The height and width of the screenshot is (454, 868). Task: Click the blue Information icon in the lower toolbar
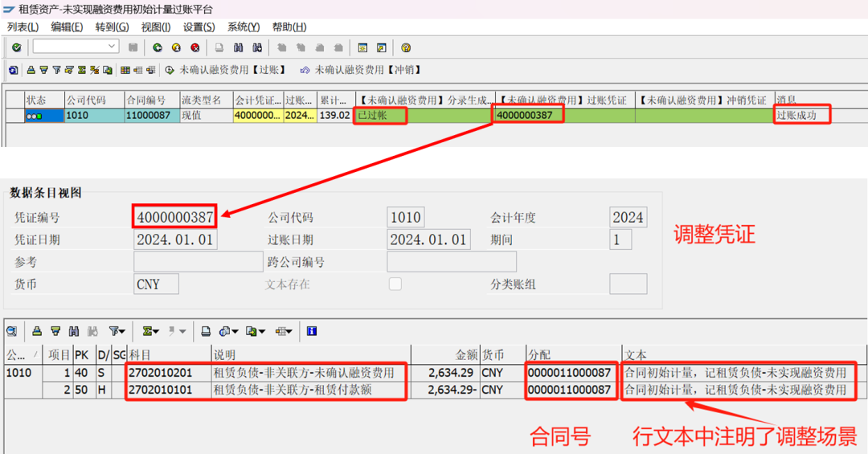[x=312, y=331]
